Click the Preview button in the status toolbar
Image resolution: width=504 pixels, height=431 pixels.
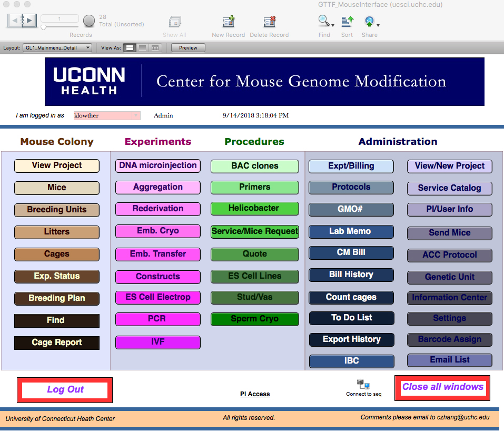187,47
